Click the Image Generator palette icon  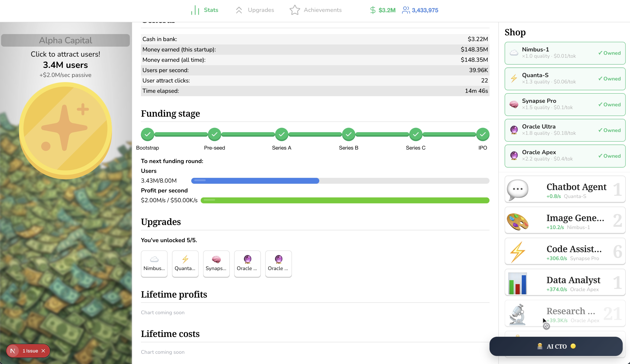(x=517, y=221)
